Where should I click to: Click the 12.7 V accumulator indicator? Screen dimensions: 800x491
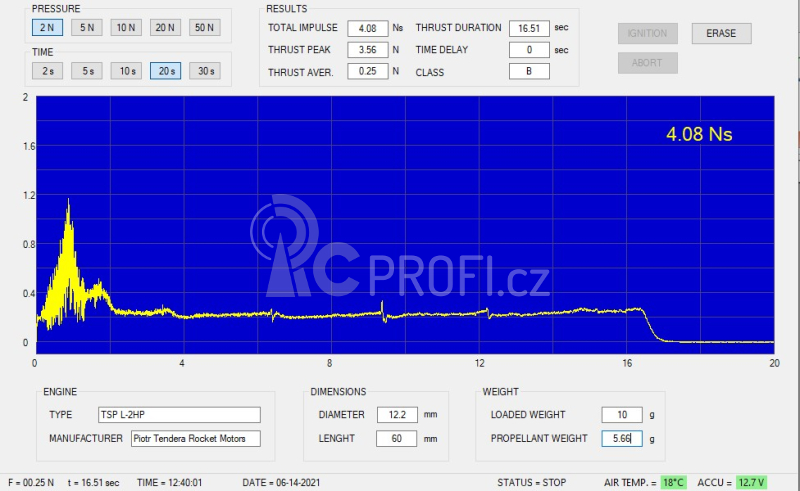(x=752, y=482)
